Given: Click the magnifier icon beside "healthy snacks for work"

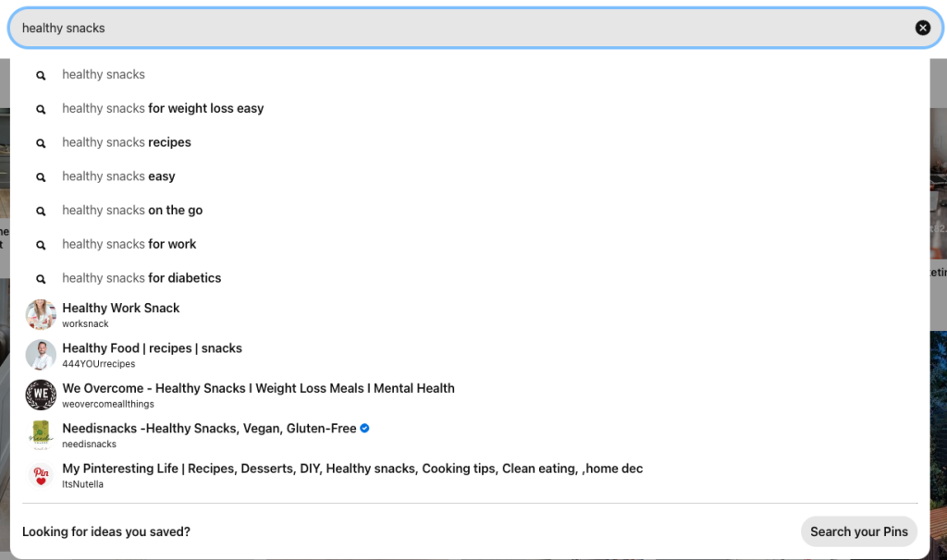Looking at the screenshot, I should click(x=41, y=244).
